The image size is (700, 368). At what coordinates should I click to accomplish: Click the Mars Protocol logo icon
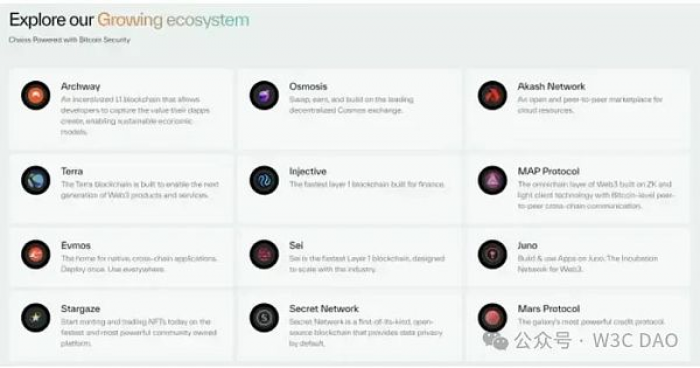pos(492,318)
